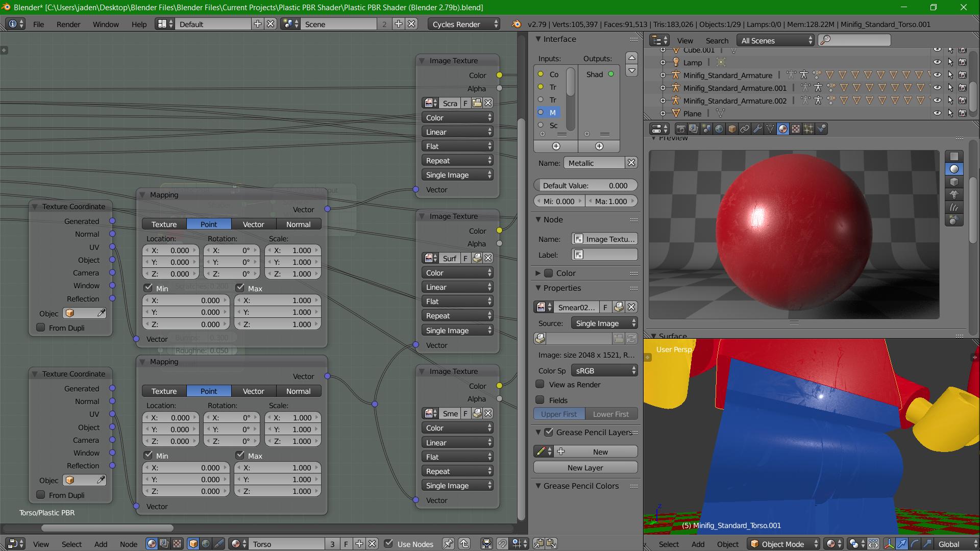Enable translate manipulator arrow in 3D view
This screenshot has height=551, width=980.
902,544
